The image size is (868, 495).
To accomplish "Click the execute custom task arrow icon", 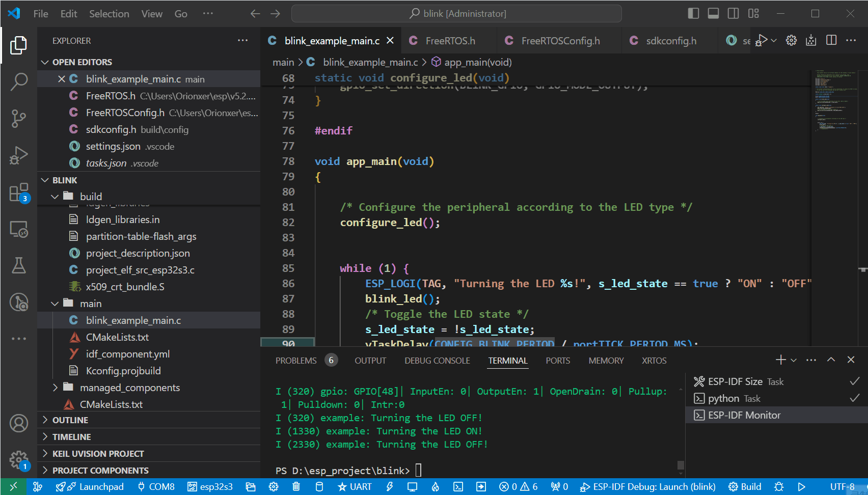I will tap(481, 487).
